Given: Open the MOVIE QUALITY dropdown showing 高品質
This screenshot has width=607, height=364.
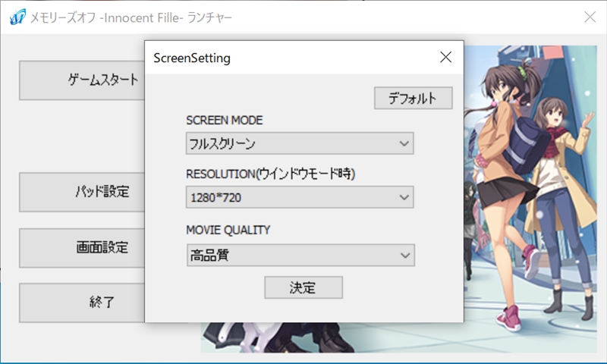Looking at the screenshot, I should [x=300, y=255].
